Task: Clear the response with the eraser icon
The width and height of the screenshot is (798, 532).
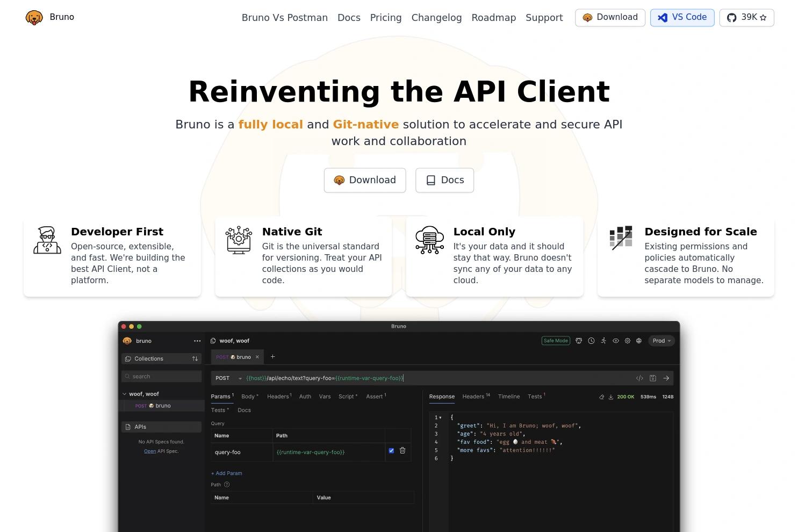Action: [602, 397]
